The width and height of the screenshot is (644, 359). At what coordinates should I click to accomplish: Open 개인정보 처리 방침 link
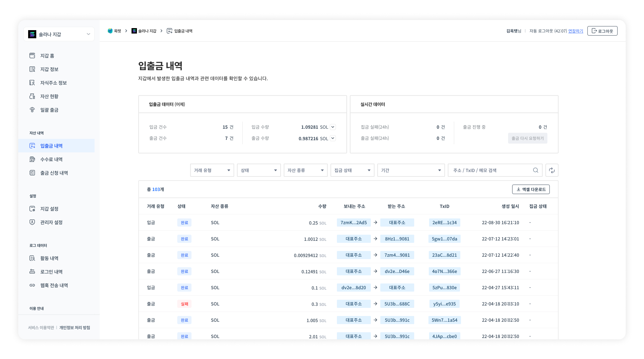[x=75, y=328]
